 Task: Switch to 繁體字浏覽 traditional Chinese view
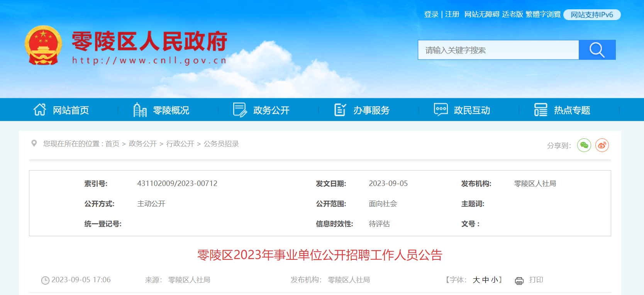tap(543, 14)
